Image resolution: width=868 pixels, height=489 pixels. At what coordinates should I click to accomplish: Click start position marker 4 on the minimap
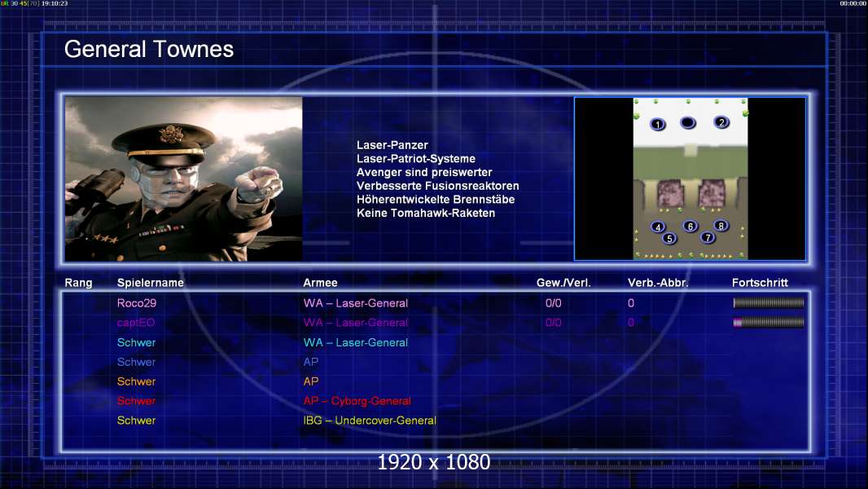[x=658, y=227]
